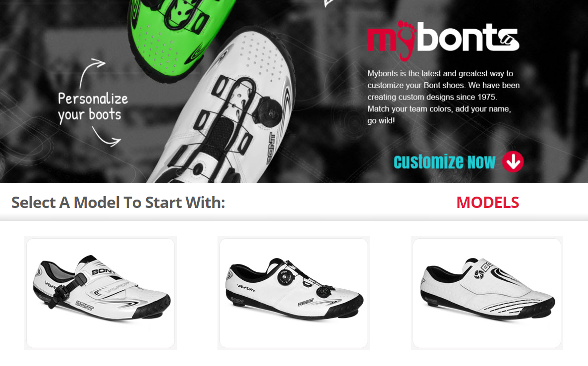The width and height of the screenshot is (588, 366).
Task: Click the red down-arrow circle icon
Action: (513, 161)
